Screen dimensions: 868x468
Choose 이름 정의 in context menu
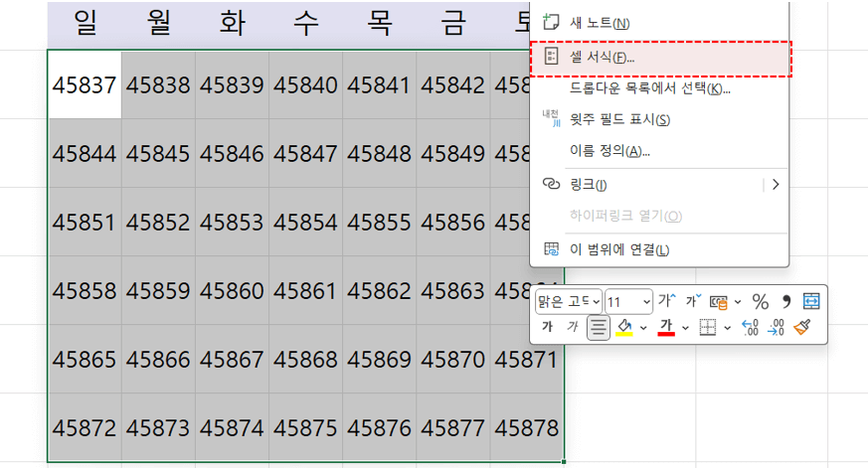(x=608, y=151)
